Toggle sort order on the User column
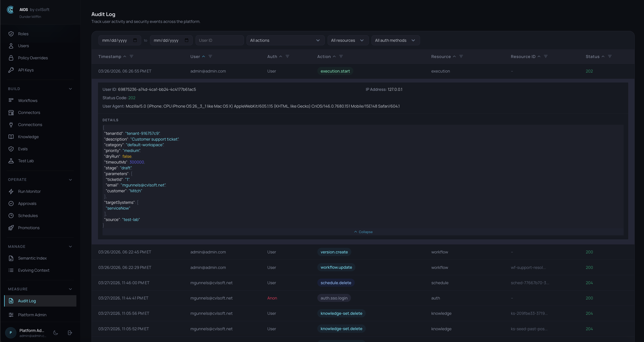 203,57
